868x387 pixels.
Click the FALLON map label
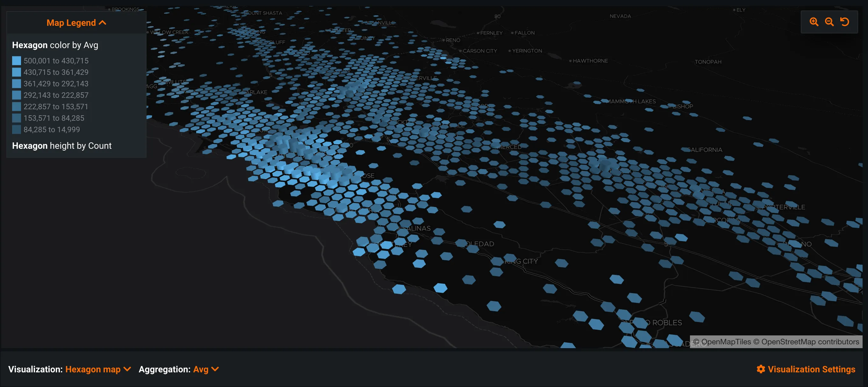[x=524, y=33]
